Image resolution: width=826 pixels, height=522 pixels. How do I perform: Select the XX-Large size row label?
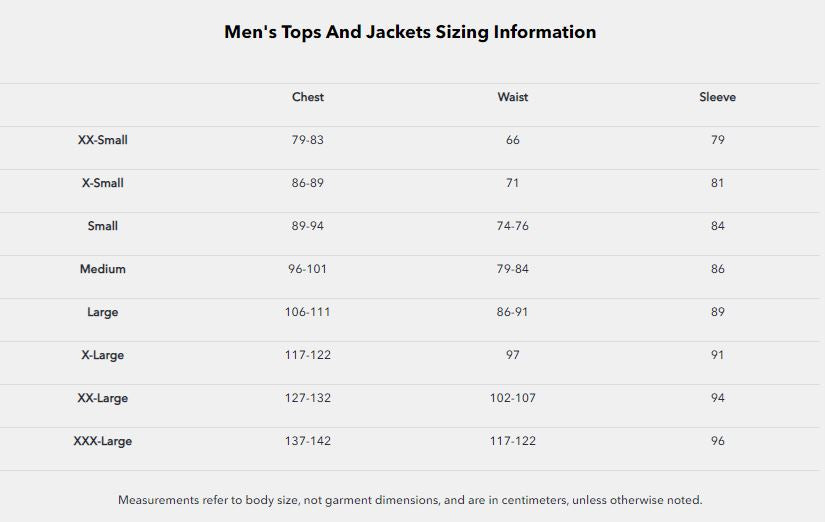[x=103, y=398]
